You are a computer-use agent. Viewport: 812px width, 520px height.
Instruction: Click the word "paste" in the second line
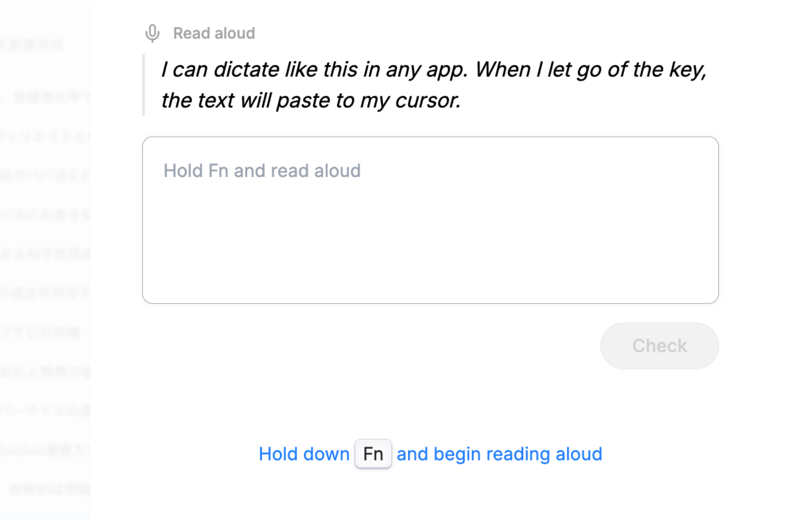point(303,101)
